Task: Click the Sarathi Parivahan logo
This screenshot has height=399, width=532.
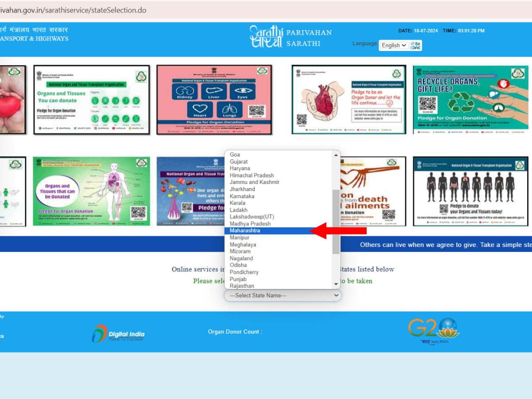Action: pos(290,37)
